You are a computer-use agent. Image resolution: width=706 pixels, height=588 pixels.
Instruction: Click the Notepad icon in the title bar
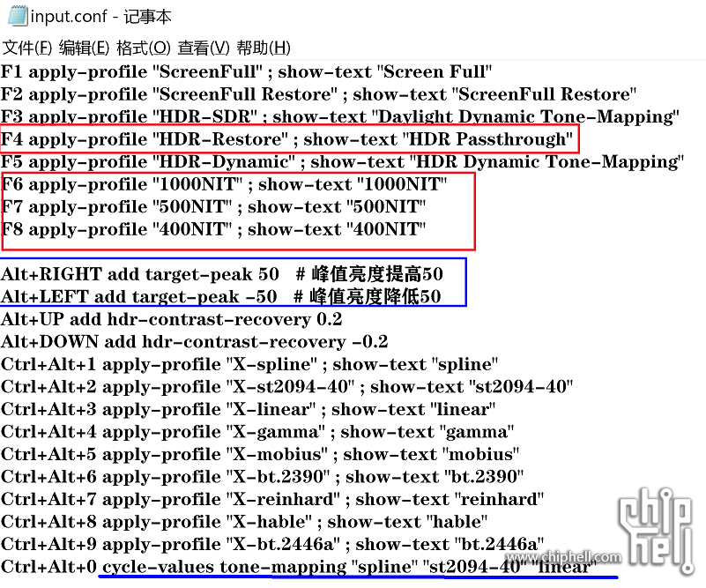coord(16,16)
